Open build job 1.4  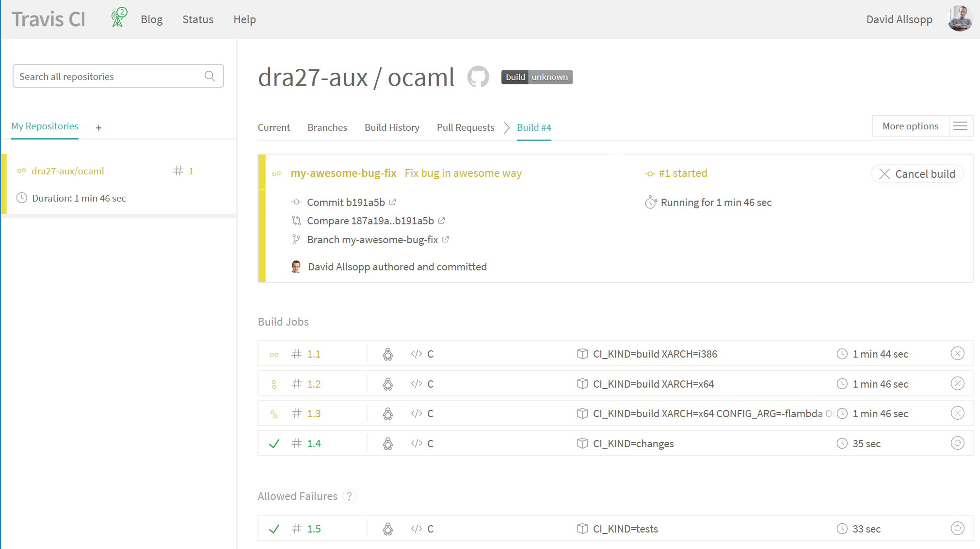314,444
